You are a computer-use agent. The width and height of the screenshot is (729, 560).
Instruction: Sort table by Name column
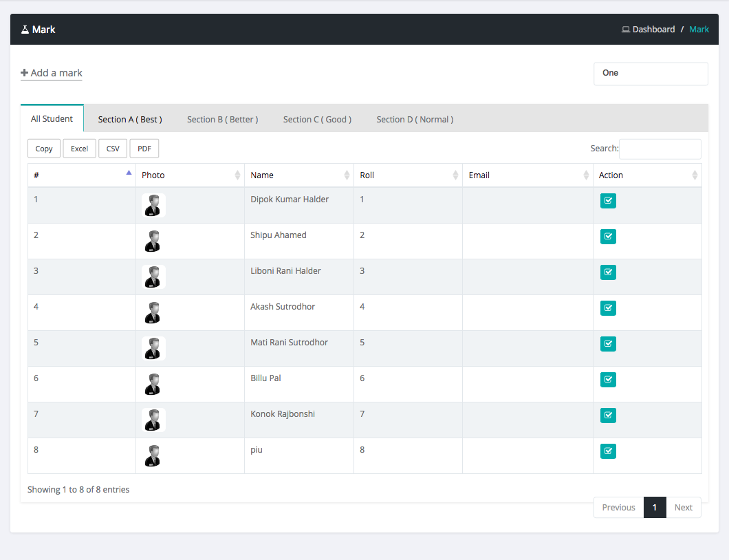click(298, 175)
